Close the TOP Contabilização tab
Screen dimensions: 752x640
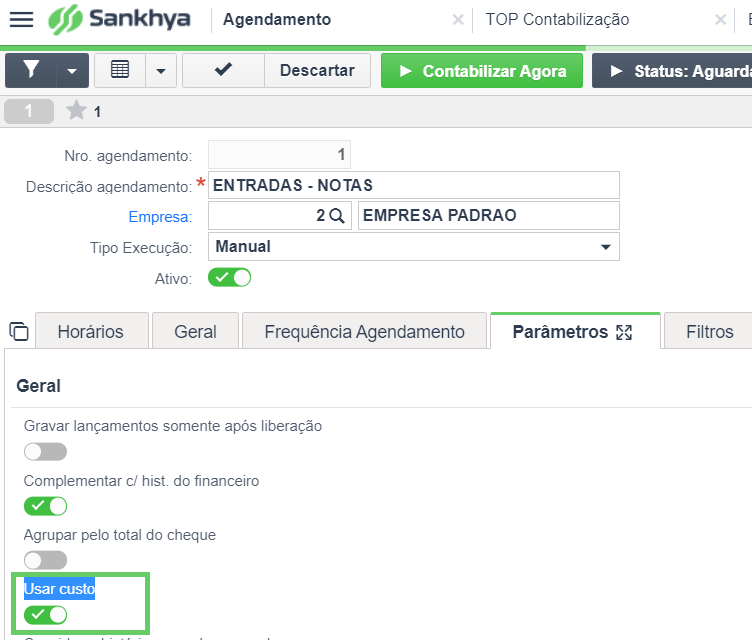coord(720,20)
